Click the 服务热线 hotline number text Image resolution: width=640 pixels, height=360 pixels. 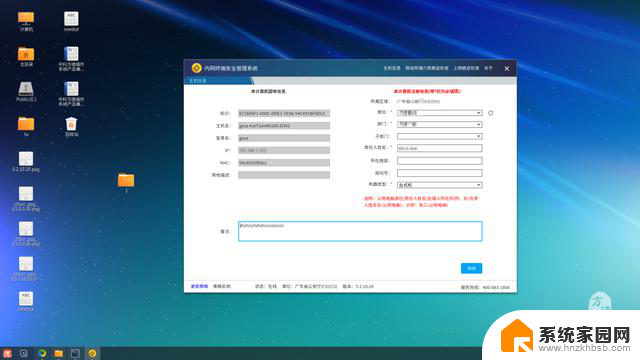pos(485,287)
